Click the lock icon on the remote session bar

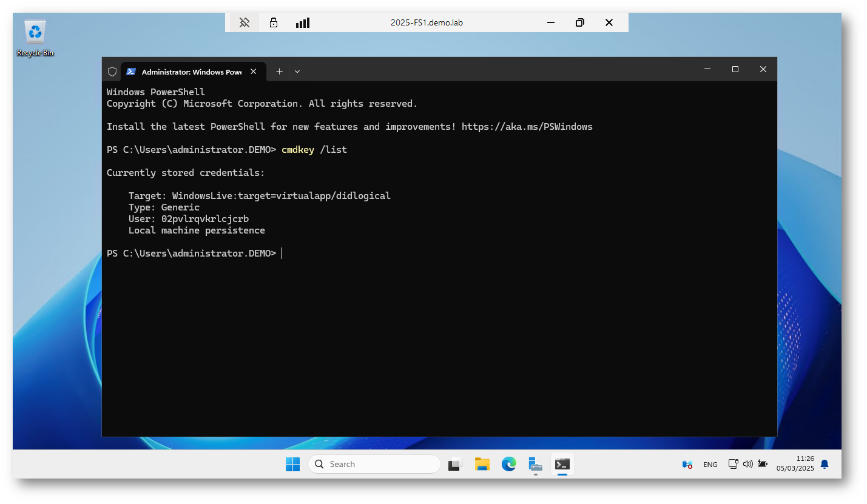[274, 22]
